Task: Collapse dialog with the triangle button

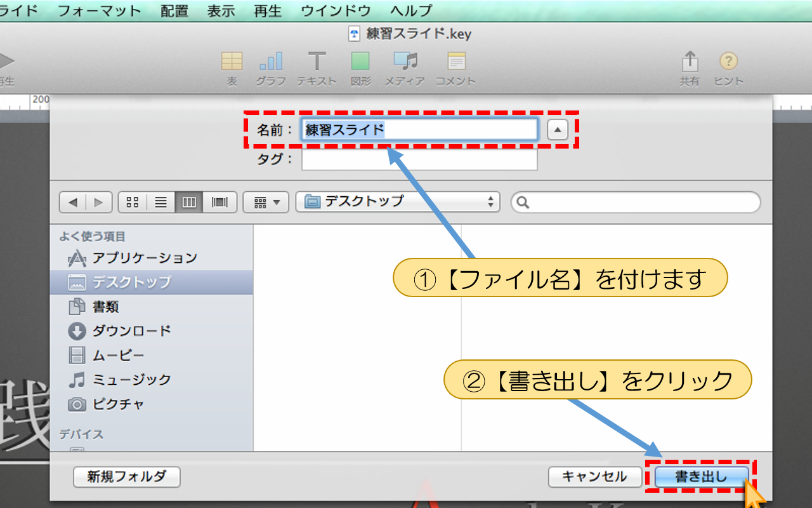Action: point(558,130)
